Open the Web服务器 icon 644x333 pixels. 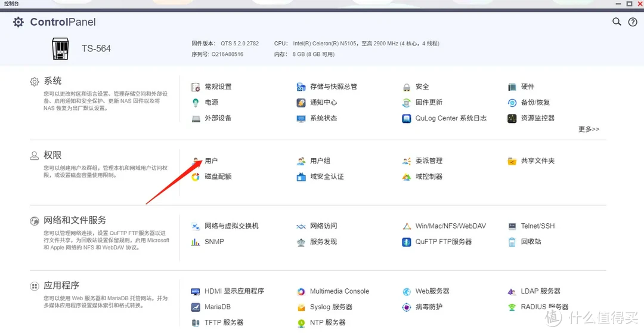(x=407, y=291)
